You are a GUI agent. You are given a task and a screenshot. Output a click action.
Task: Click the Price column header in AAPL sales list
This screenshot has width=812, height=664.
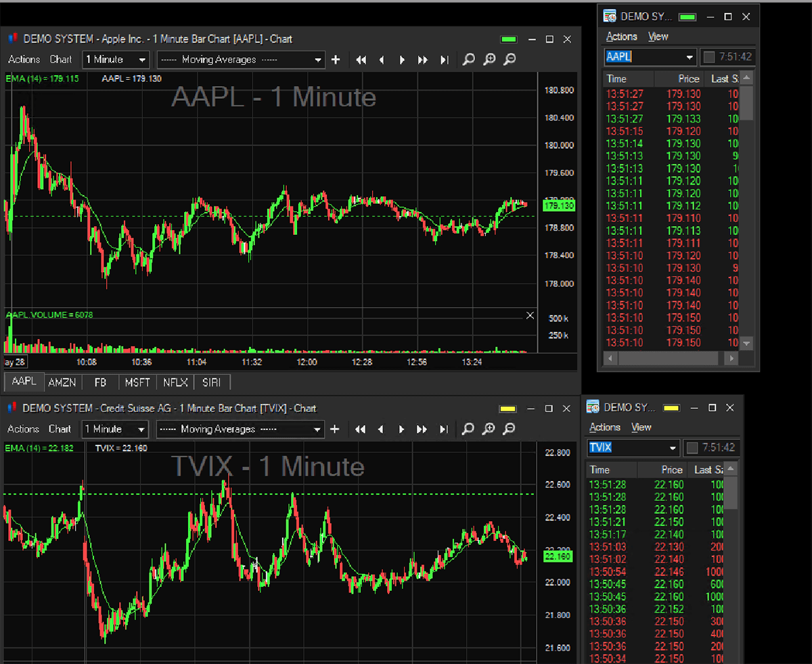pyautogui.click(x=680, y=79)
